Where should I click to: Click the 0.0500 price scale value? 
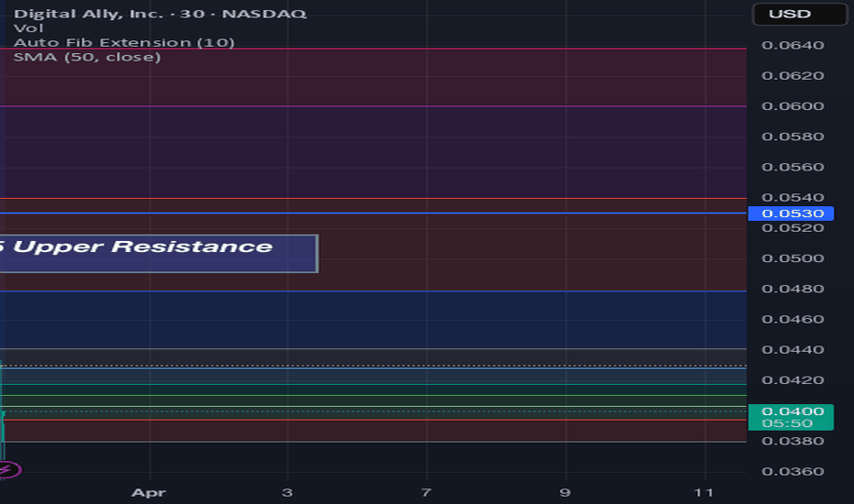tap(793, 258)
